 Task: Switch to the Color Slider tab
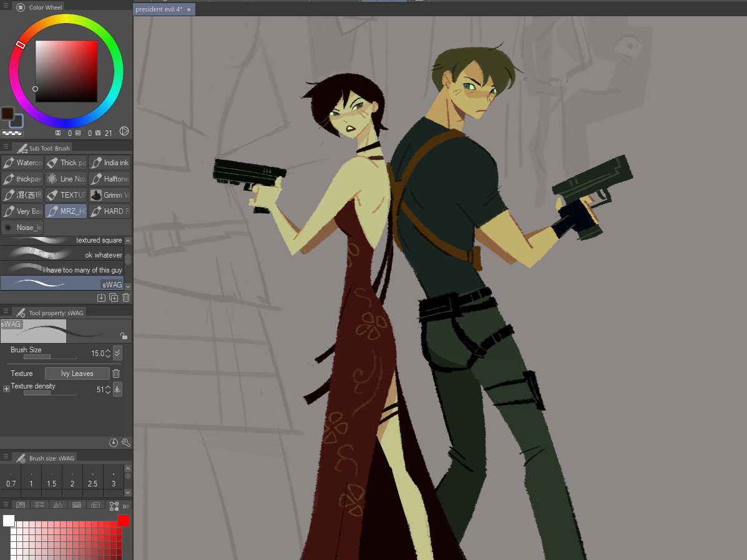[x=39, y=505]
